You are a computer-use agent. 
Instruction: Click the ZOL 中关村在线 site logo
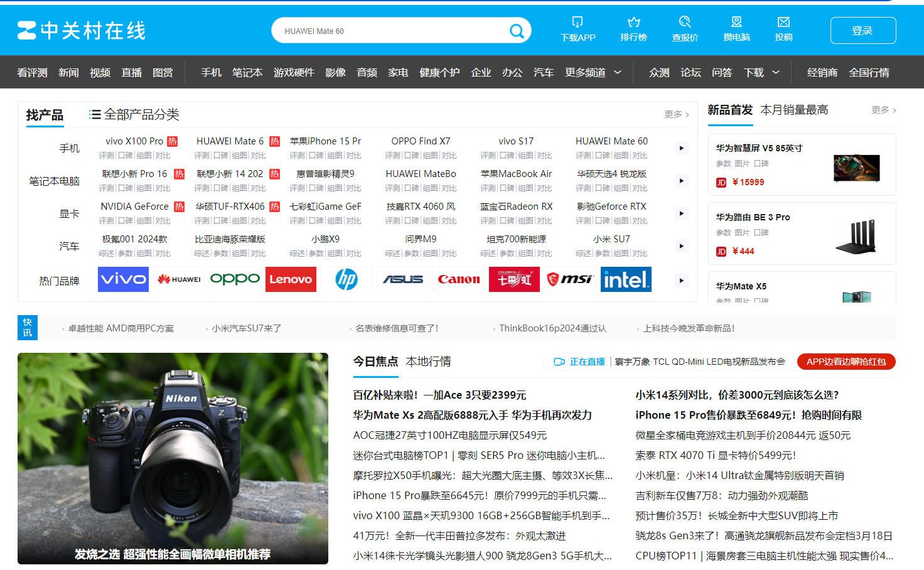tap(82, 30)
